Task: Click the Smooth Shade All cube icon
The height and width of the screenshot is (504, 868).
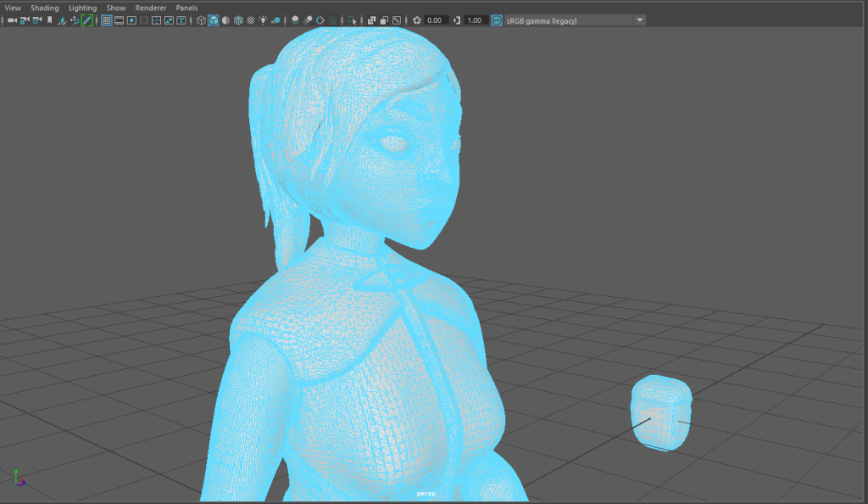Action: pos(214,20)
